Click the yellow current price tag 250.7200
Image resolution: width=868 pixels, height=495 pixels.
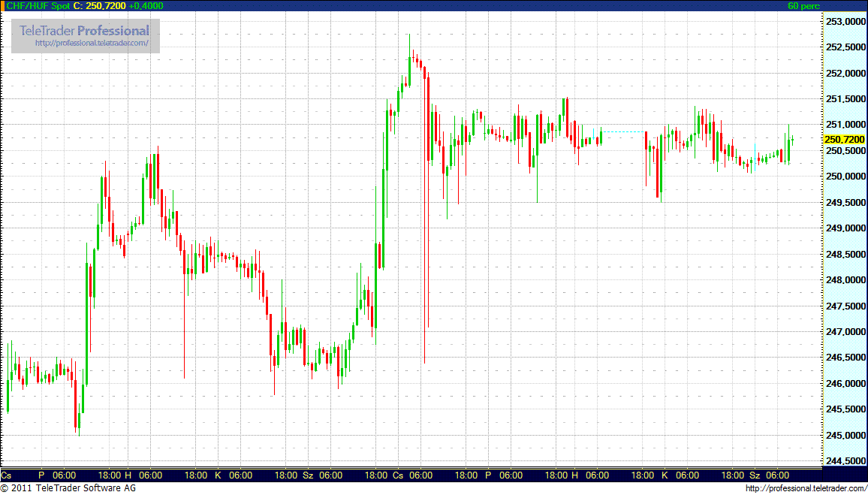coord(844,139)
